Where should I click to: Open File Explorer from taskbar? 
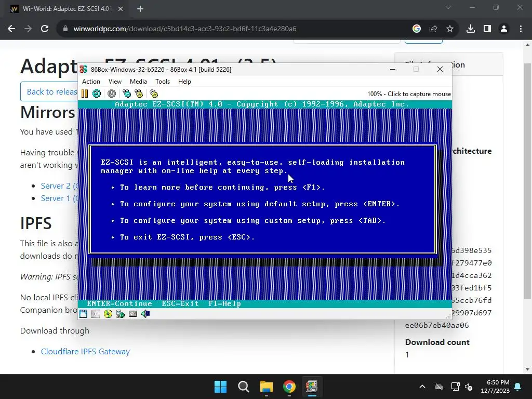[267, 387]
